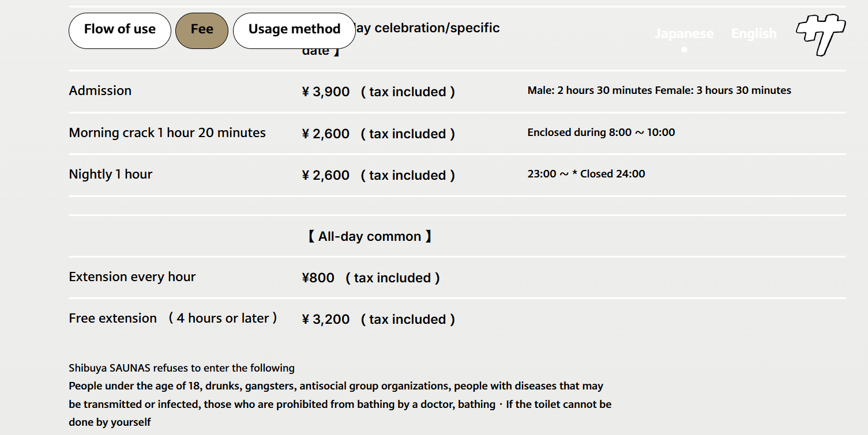
Task: Click the Shibuya SAUNAS refuses entry notice line
Action: click(x=182, y=368)
